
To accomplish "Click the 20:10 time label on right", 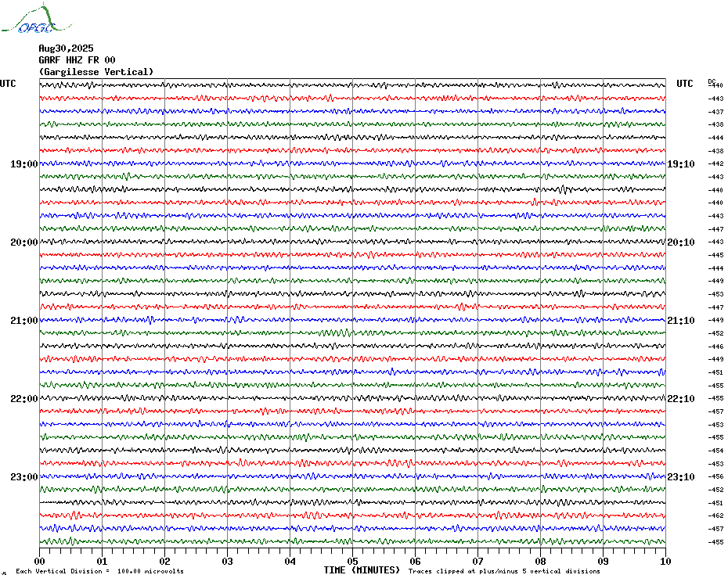I will (681, 242).
